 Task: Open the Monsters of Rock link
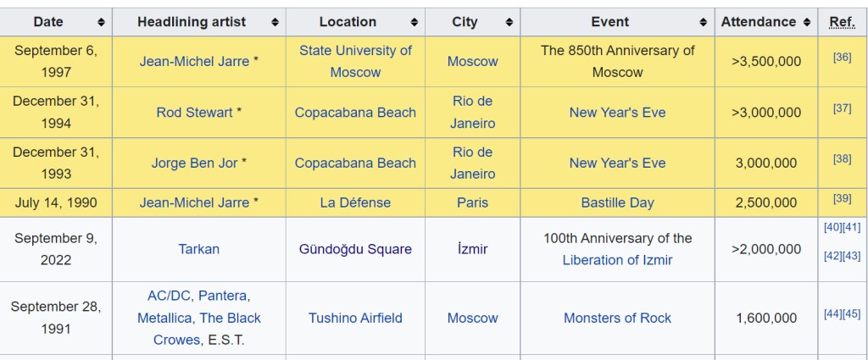pos(617,318)
